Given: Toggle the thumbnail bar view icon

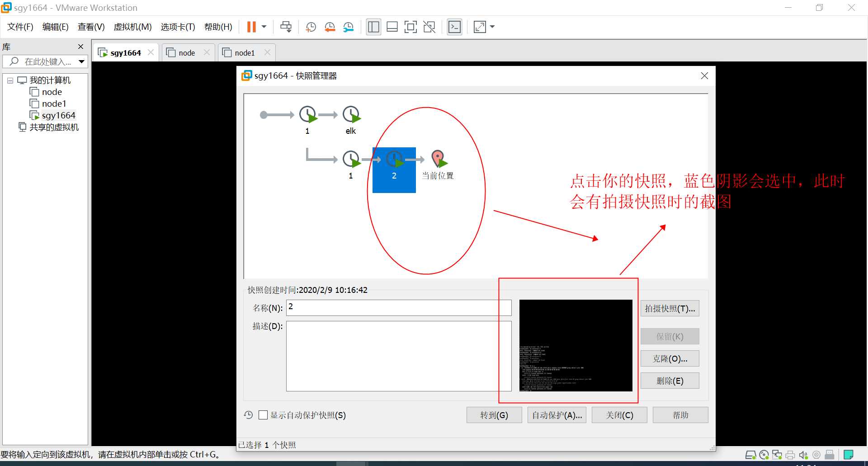Looking at the screenshot, I should click(x=392, y=27).
